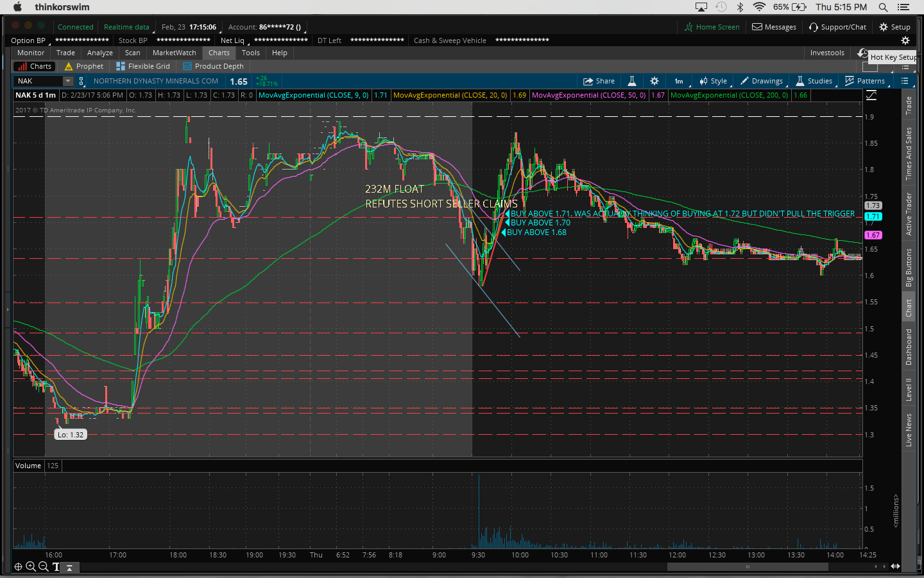Open the Style dropdown menu

point(714,81)
